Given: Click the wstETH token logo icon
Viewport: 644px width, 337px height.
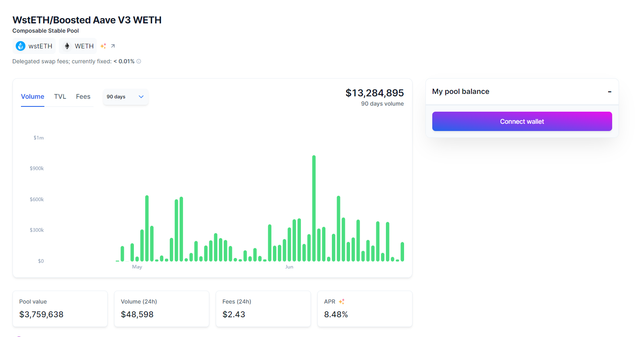Looking at the screenshot, I should 21,46.
